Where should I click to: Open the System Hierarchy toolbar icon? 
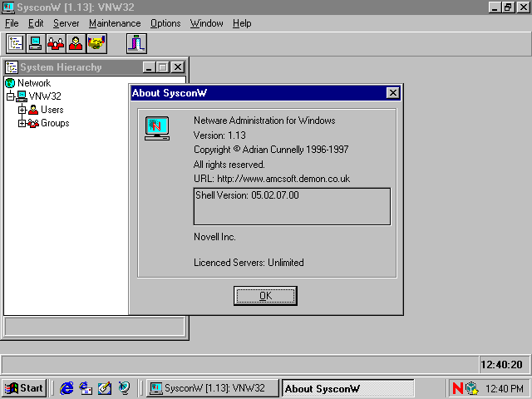pos(16,43)
